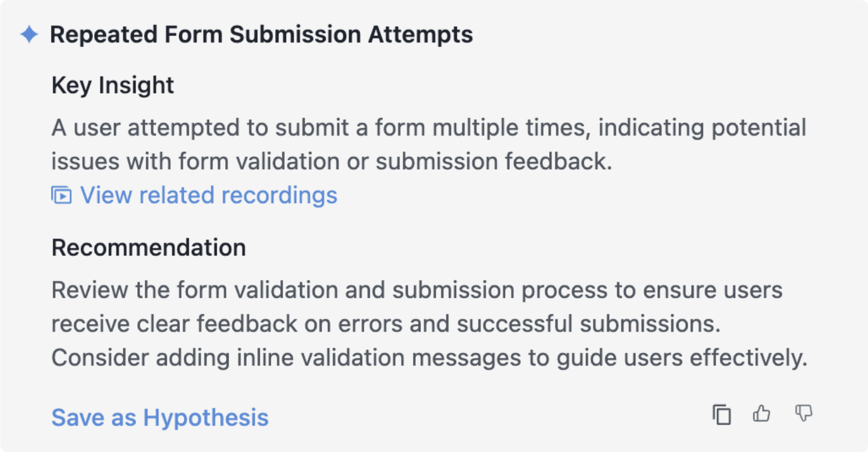Click the line starting 'issues with form validation'
Viewport: 868px width, 455px height.
pos(332,162)
